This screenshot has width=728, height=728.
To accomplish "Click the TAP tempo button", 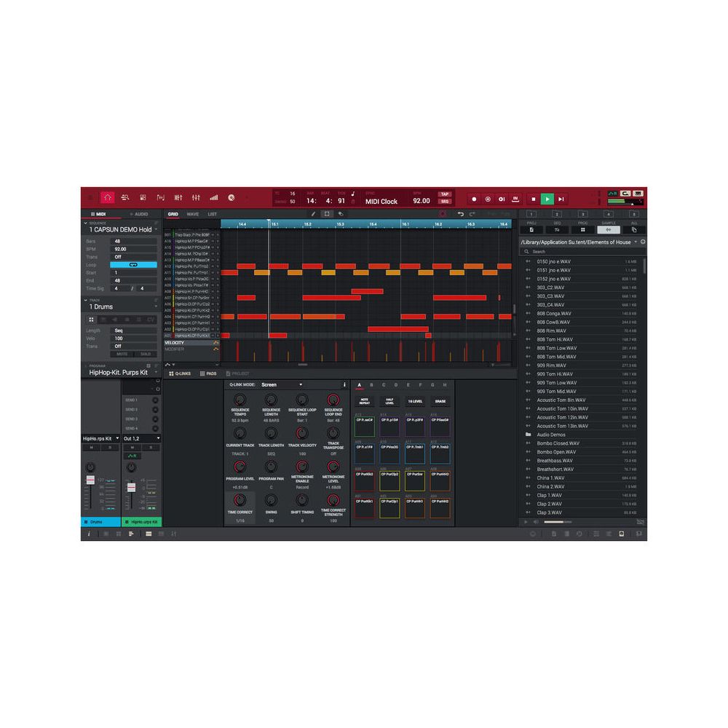I will coord(445,194).
